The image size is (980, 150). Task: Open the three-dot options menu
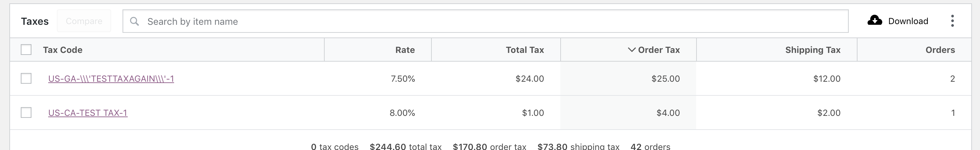click(952, 21)
